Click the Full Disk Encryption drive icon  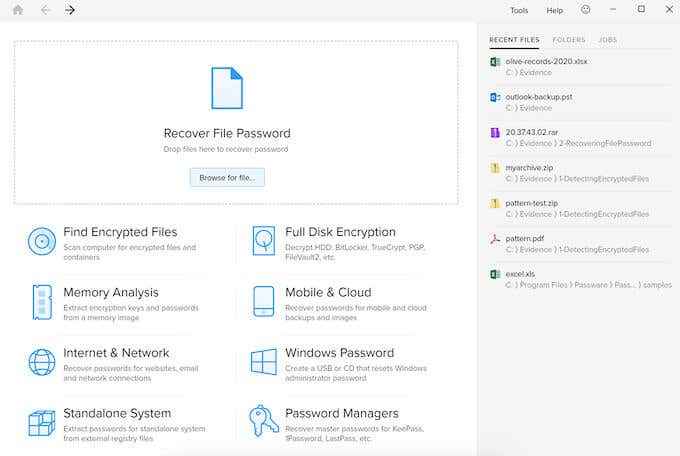coord(264,240)
